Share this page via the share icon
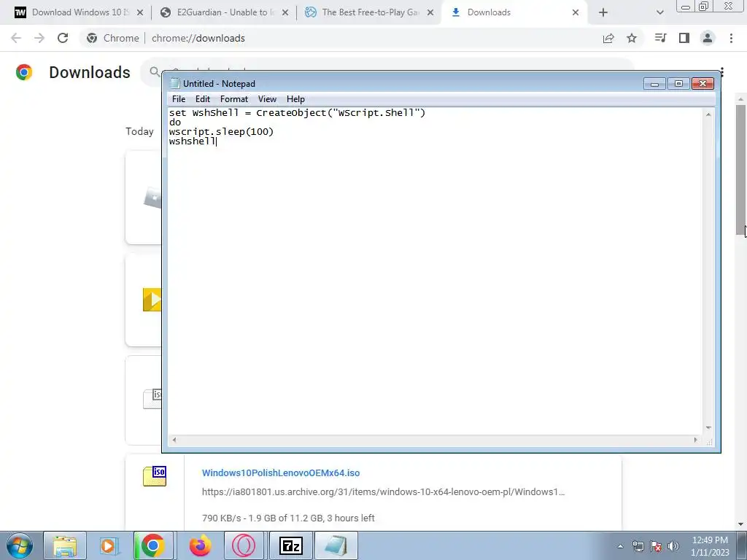747x560 pixels. tap(608, 38)
